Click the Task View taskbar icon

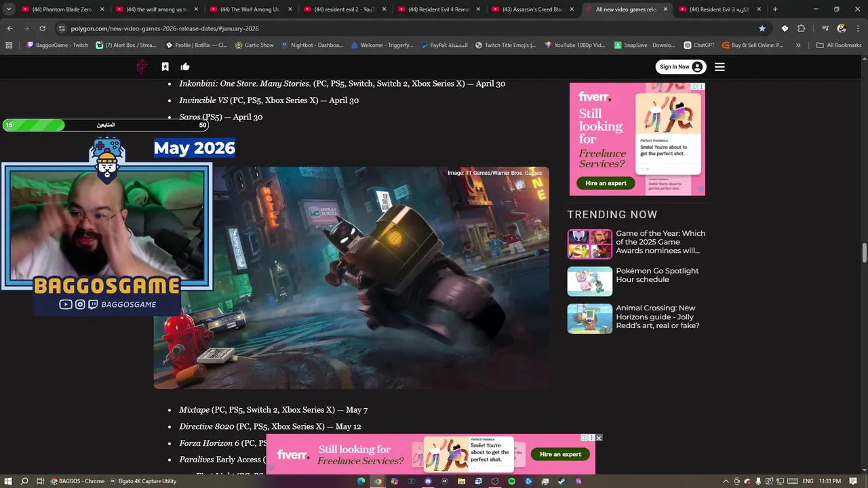41,481
